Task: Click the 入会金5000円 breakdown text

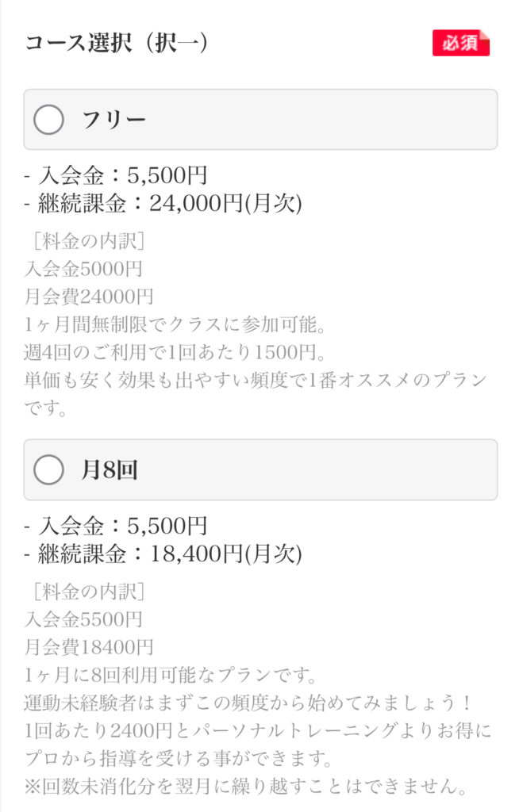Action: tap(83, 269)
